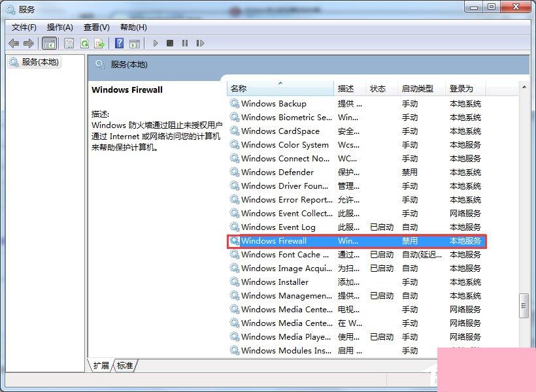
Task: Select the Windows Biometric Se... service row
Action: (x=356, y=117)
